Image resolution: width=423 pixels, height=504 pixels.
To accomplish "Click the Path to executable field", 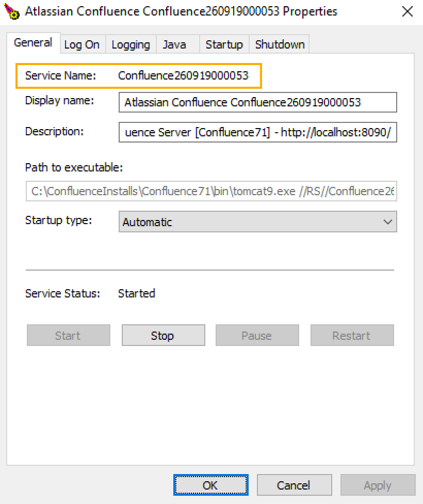I will click(x=211, y=191).
